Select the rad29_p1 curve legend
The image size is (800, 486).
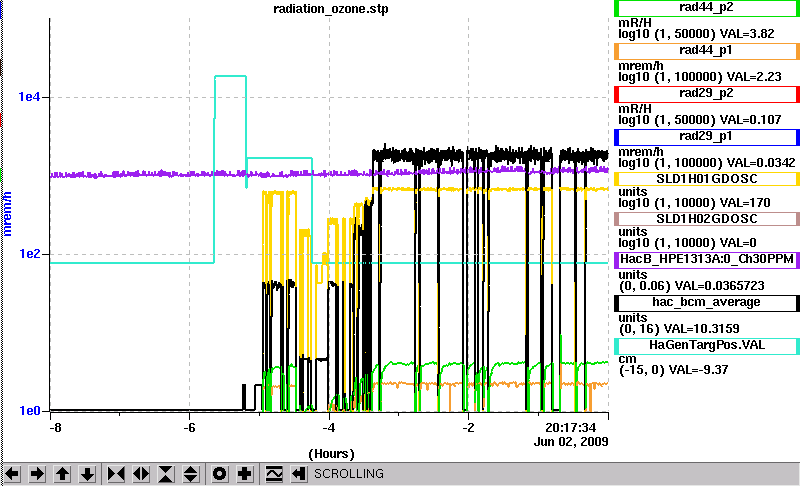click(707, 137)
